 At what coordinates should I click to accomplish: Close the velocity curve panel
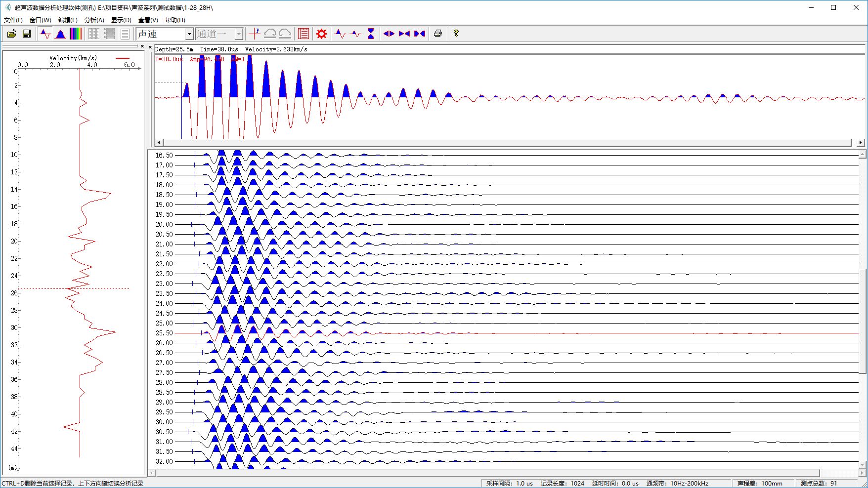(142, 46)
